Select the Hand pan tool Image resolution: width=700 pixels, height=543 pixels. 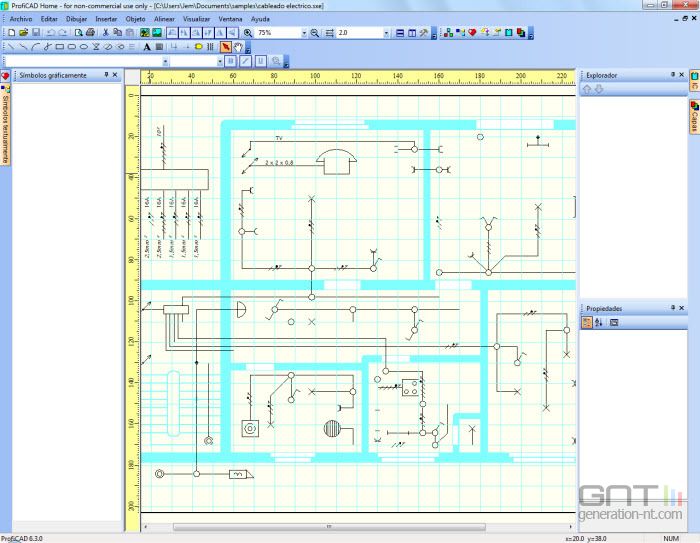(x=238, y=46)
